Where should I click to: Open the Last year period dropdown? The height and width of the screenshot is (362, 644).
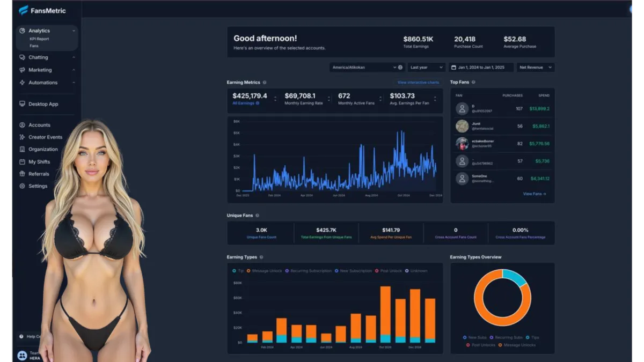click(427, 68)
